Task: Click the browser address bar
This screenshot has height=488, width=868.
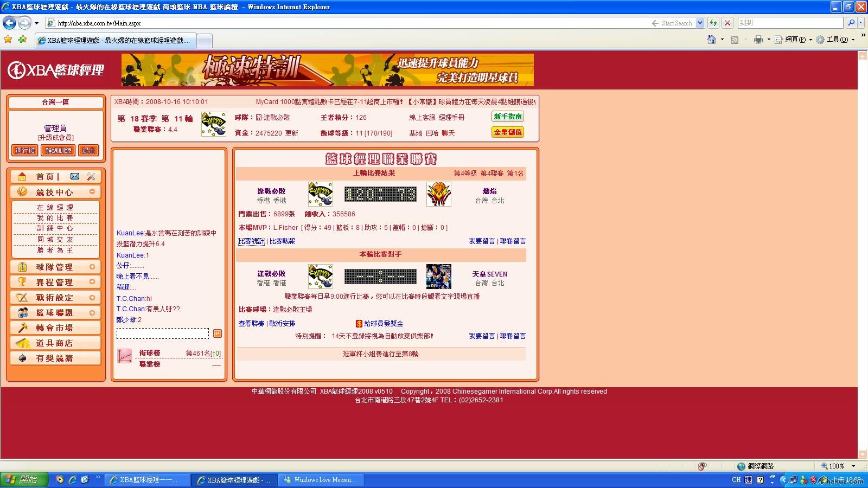Action: (347, 23)
